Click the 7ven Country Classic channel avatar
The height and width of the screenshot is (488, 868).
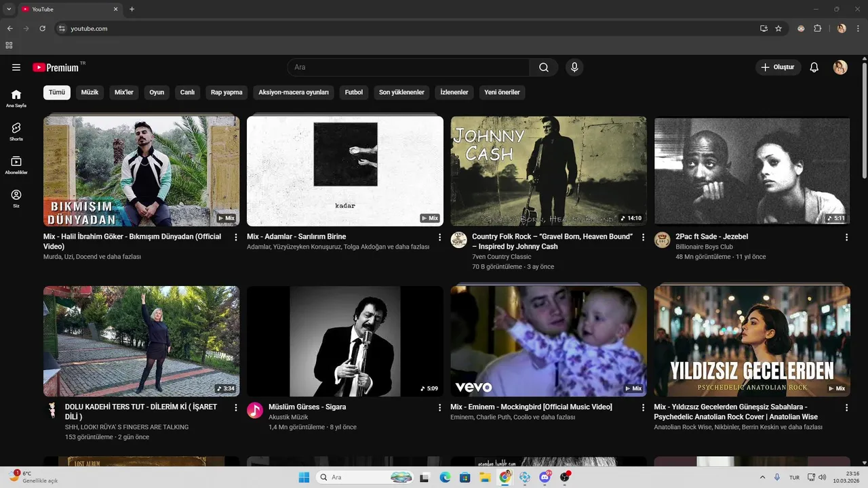pyautogui.click(x=459, y=240)
